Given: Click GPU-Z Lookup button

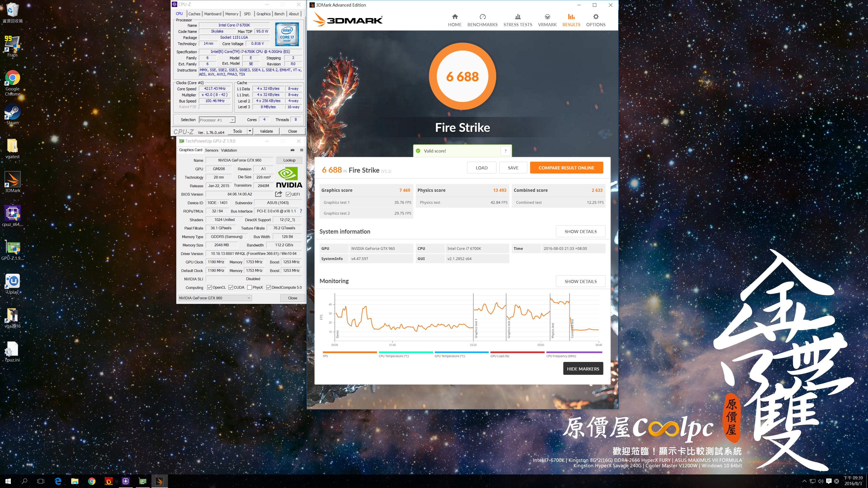Looking at the screenshot, I should 289,160.
